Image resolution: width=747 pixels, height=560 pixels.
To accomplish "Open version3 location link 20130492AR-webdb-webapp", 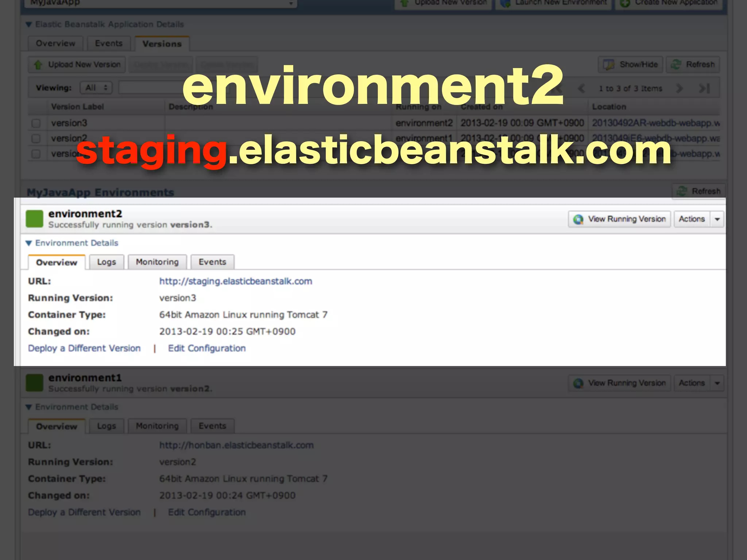I will [655, 123].
